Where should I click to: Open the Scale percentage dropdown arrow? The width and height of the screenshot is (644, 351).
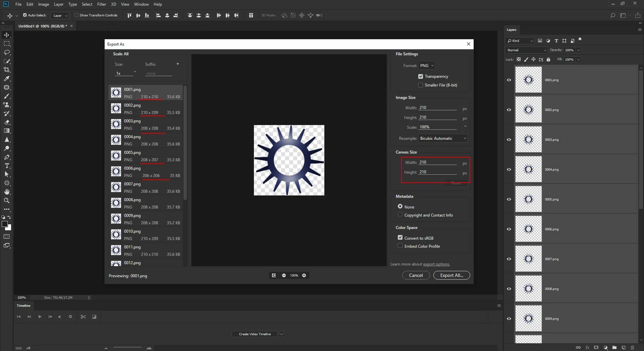click(x=465, y=126)
